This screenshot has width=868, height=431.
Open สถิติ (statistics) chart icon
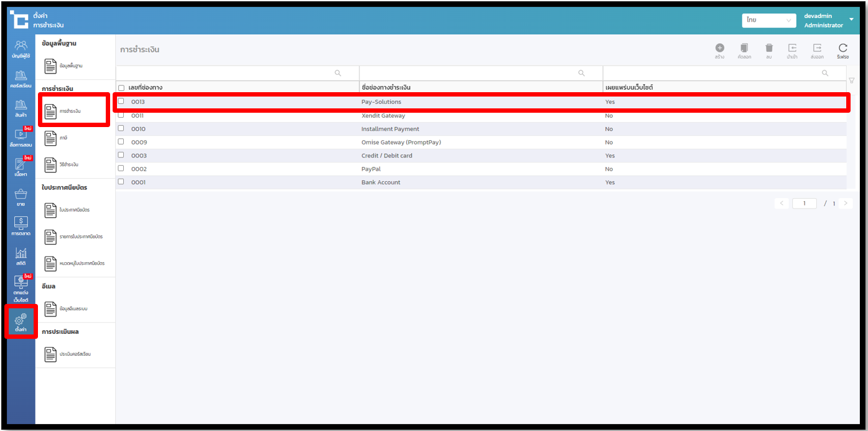pos(21,255)
